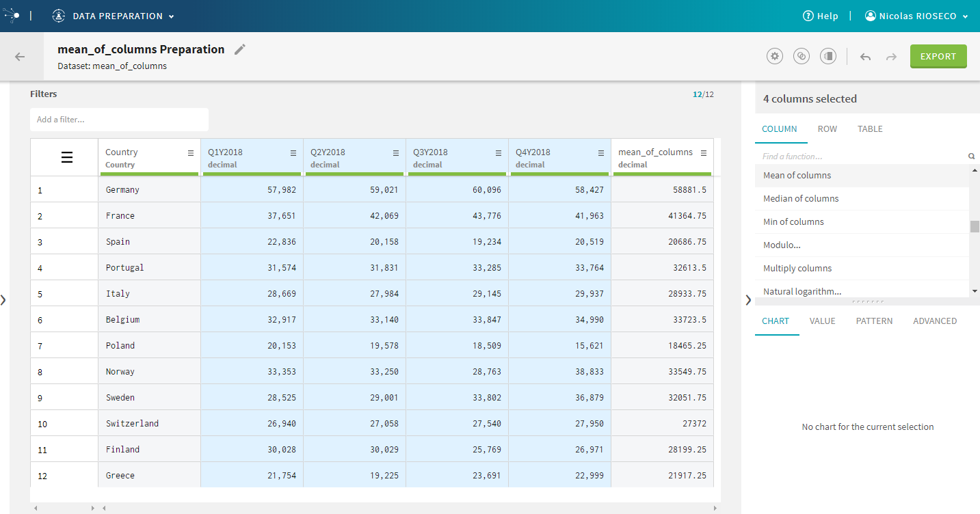This screenshot has width=980, height=514.
Task: Click the back arrow to leave preparation
Action: coord(20,57)
